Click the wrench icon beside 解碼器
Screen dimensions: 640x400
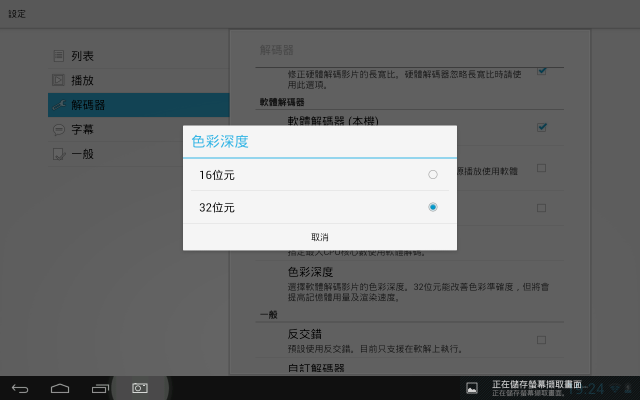coord(59,105)
